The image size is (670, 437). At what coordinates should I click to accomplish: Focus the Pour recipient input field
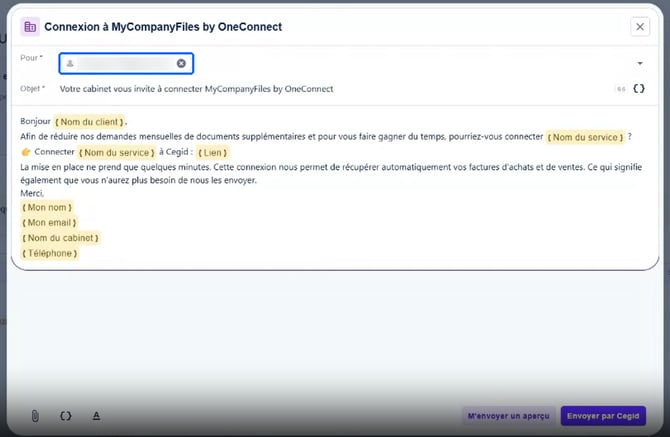(126, 63)
